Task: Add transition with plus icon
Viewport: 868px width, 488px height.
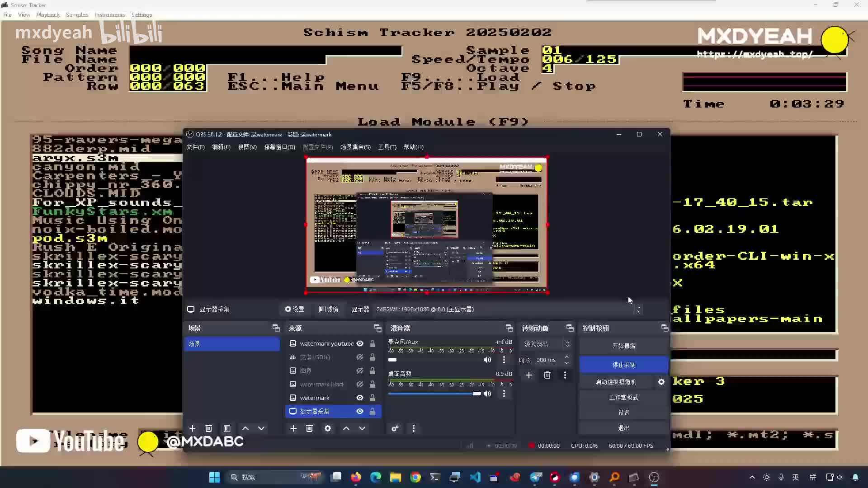Action: pyautogui.click(x=529, y=375)
